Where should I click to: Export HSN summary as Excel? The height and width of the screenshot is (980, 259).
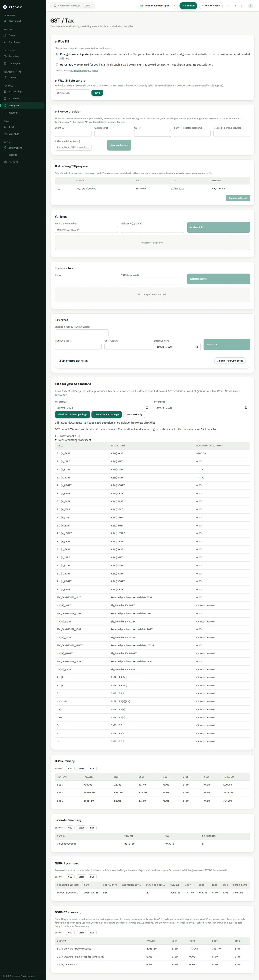click(x=81, y=768)
